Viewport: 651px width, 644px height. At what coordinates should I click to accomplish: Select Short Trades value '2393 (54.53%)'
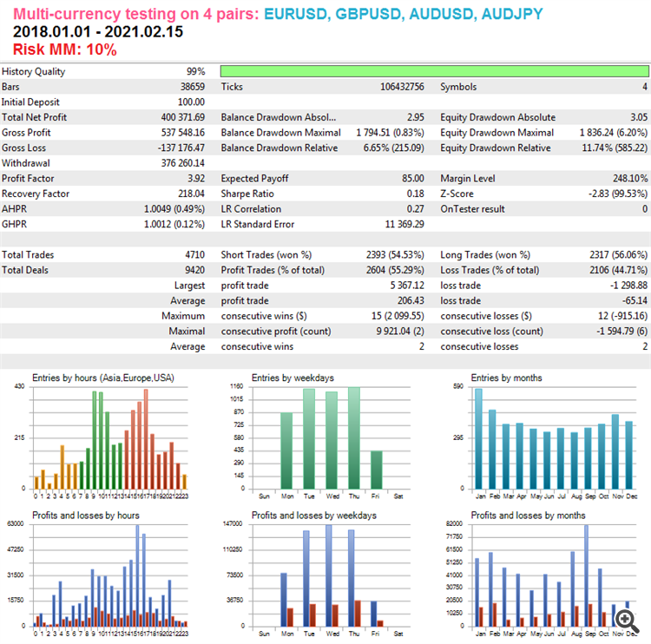(395, 255)
